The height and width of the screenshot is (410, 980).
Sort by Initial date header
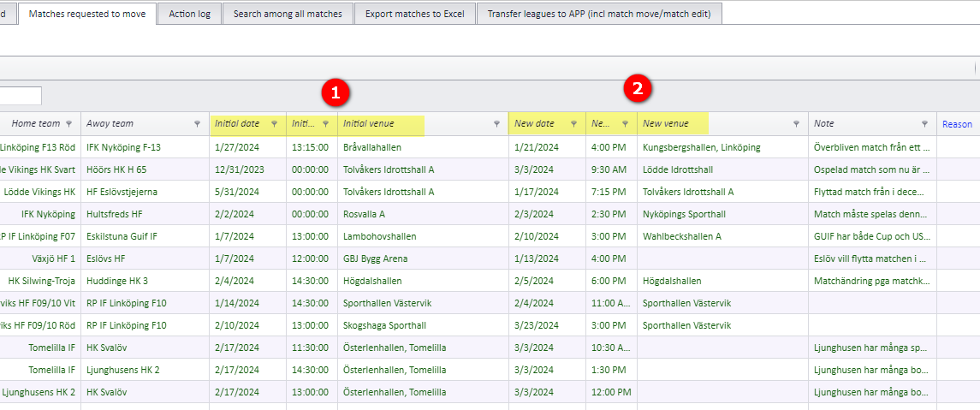click(x=237, y=124)
